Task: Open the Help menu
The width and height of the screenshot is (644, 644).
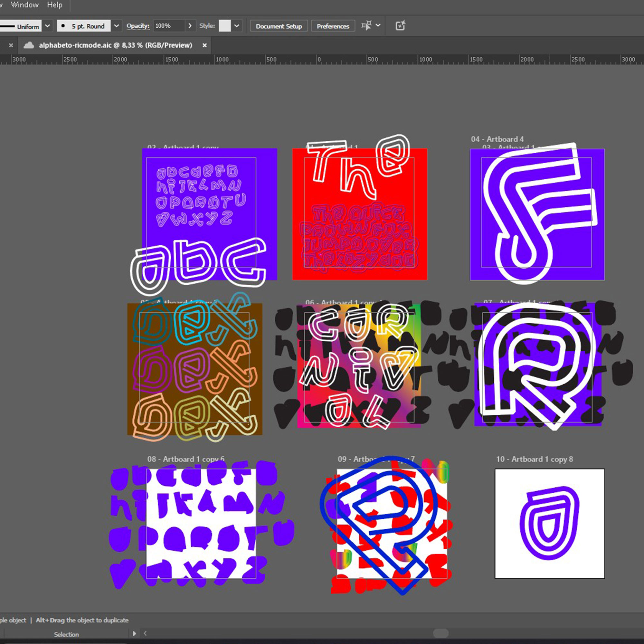Action: (x=55, y=5)
